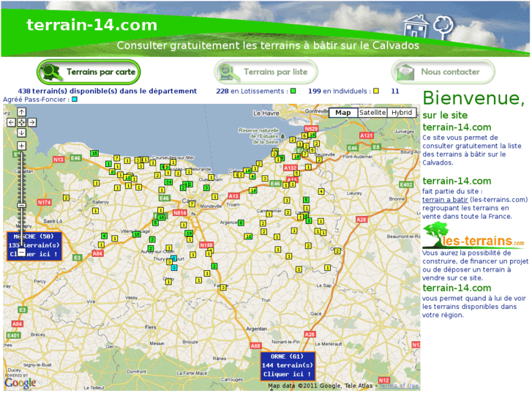The height and width of the screenshot is (399, 532).
Task: Click the 'Agréé Pass-Foncier' label
Action: (36, 100)
